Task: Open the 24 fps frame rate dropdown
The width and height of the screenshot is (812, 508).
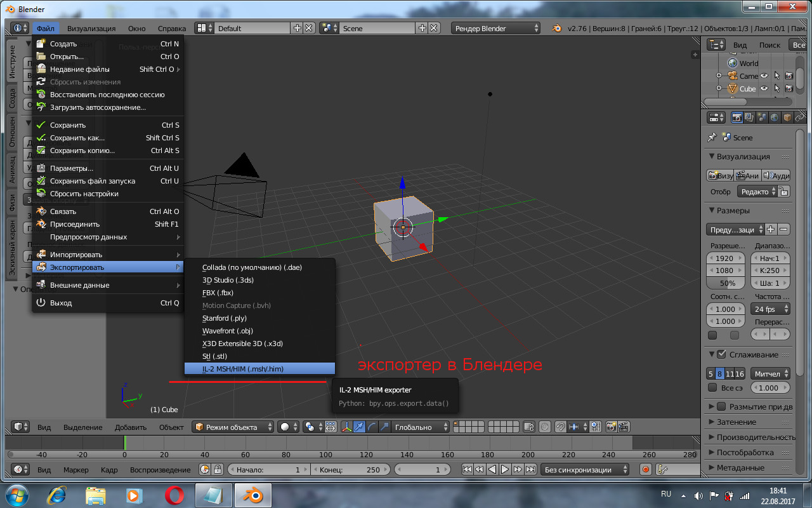Action: tap(771, 309)
